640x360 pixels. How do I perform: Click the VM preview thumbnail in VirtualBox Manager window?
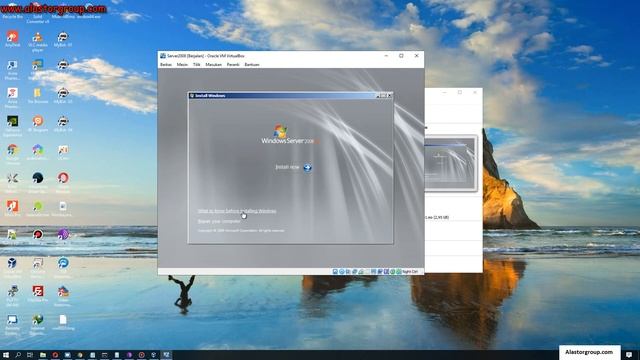pyautogui.click(x=450, y=163)
